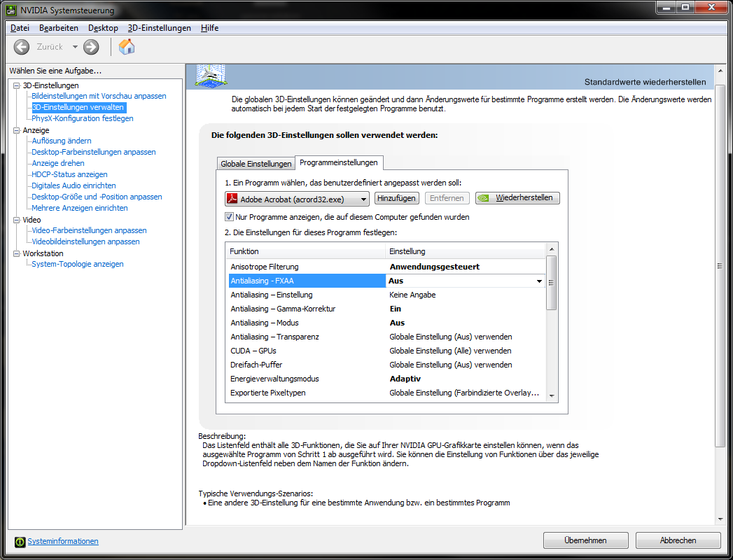Open Auflösung ändern
Screen dimensions: 733x560
[x=61, y=141]
